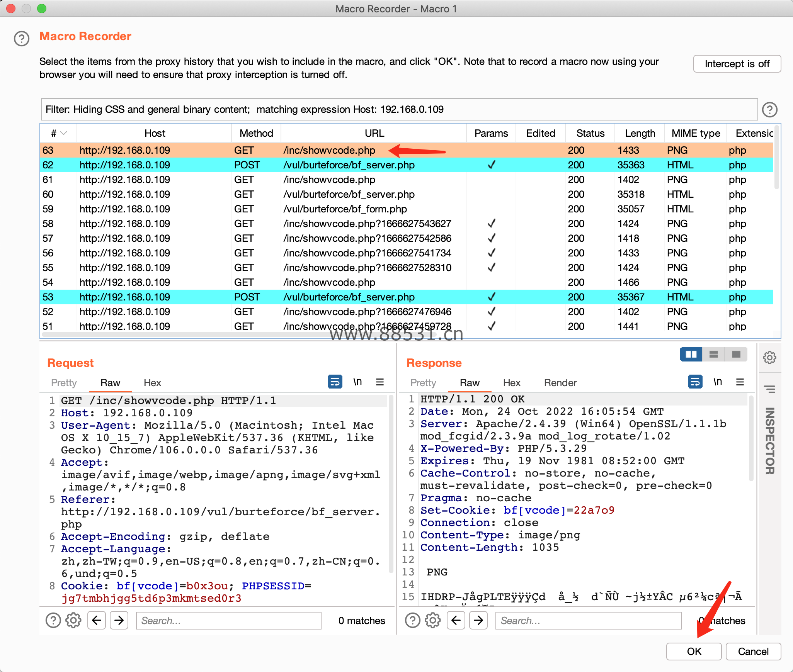Toggle Inspector panel lines icon
Image resolution: width=793 pixels, height=672 pixels.
769,389
